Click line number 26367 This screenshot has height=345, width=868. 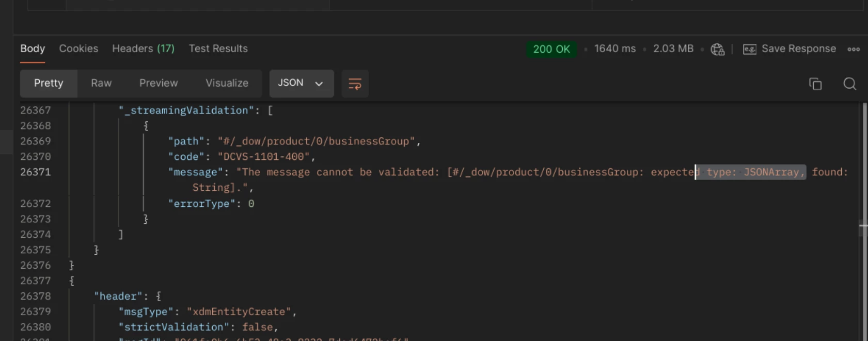tap(36, 110)
